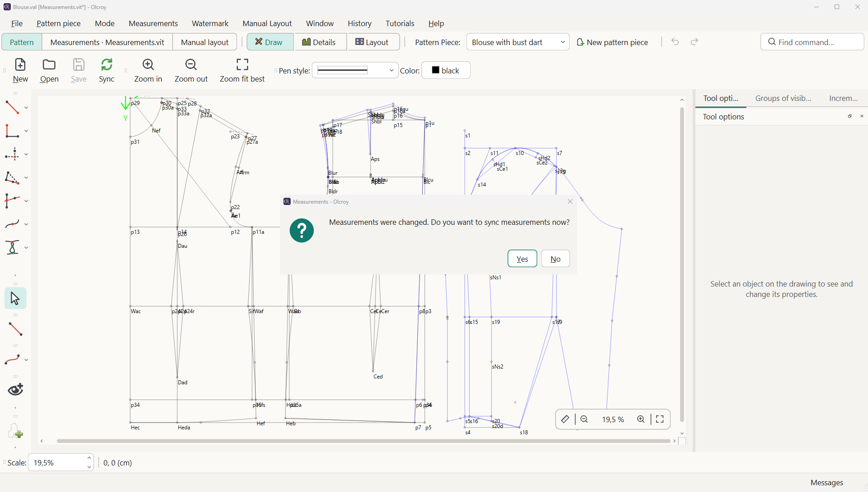Select the curve tool in left toolbar
This screenshot has height=492, width=868.
(x=12, y=224)
